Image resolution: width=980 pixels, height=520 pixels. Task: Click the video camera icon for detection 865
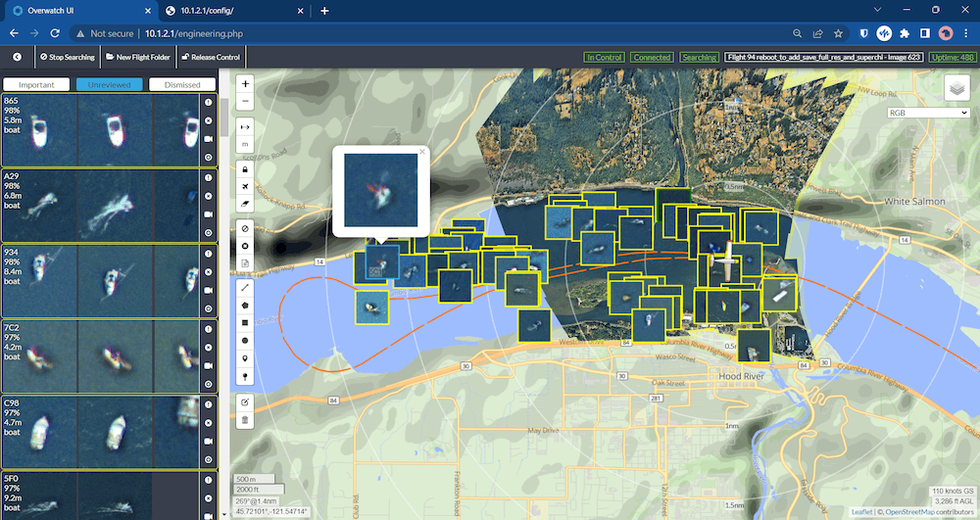pyautogui.click(x=208, y=139)
